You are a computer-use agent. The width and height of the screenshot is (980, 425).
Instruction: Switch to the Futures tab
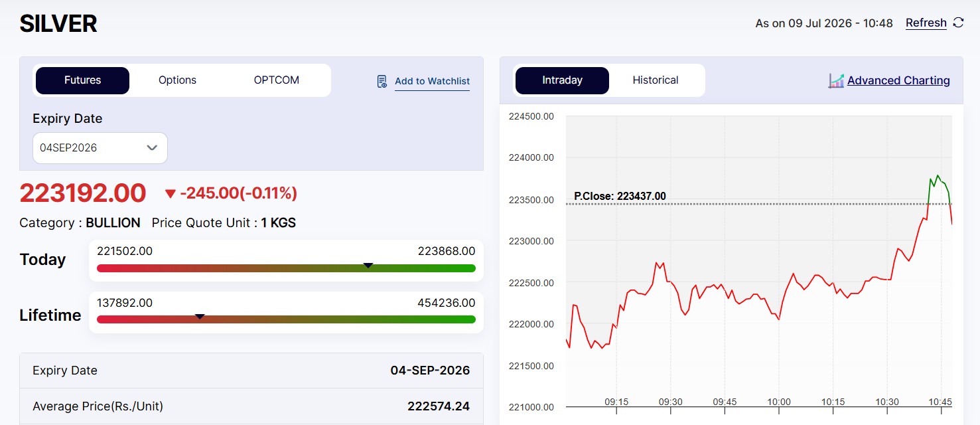82,80
